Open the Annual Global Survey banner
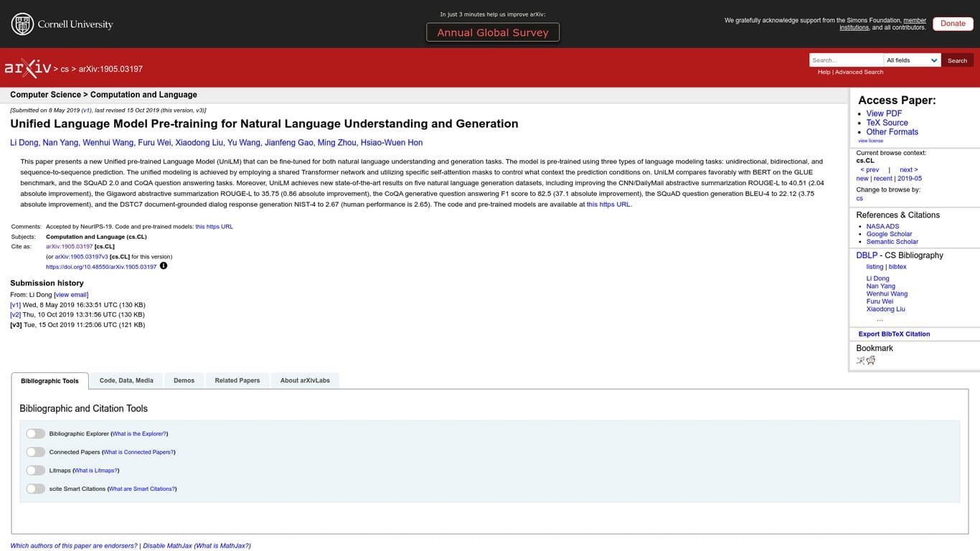Screen dimensions: 980x551 [492, 32]
